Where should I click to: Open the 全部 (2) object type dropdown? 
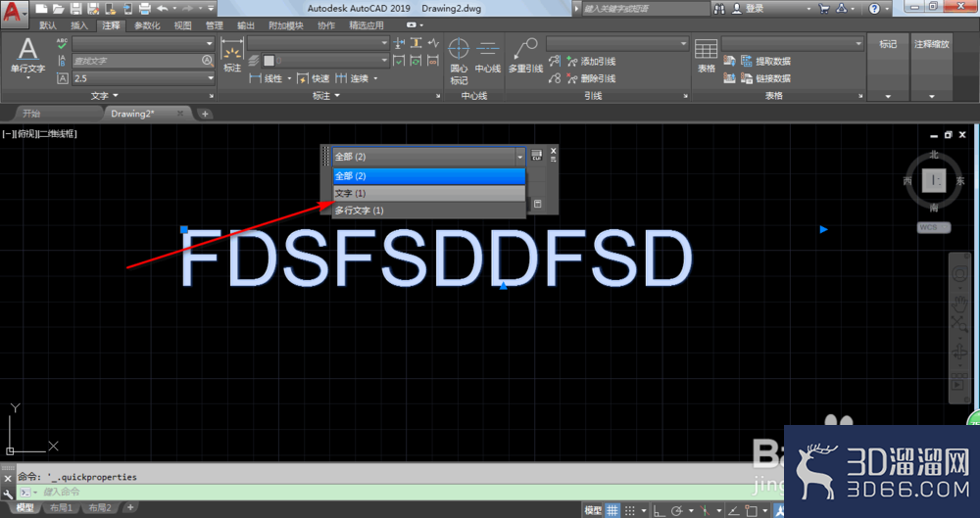tap(429, 157)
